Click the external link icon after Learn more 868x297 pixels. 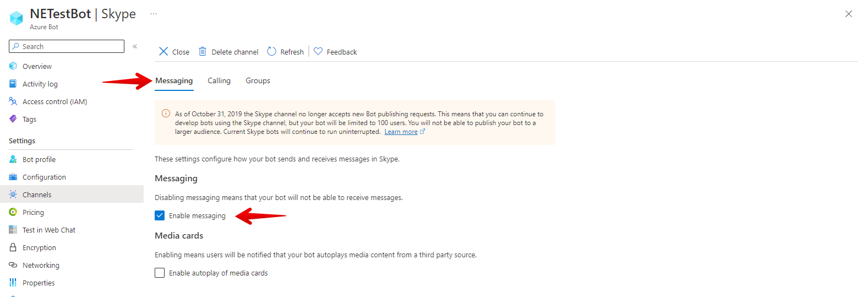pos(422,131)
